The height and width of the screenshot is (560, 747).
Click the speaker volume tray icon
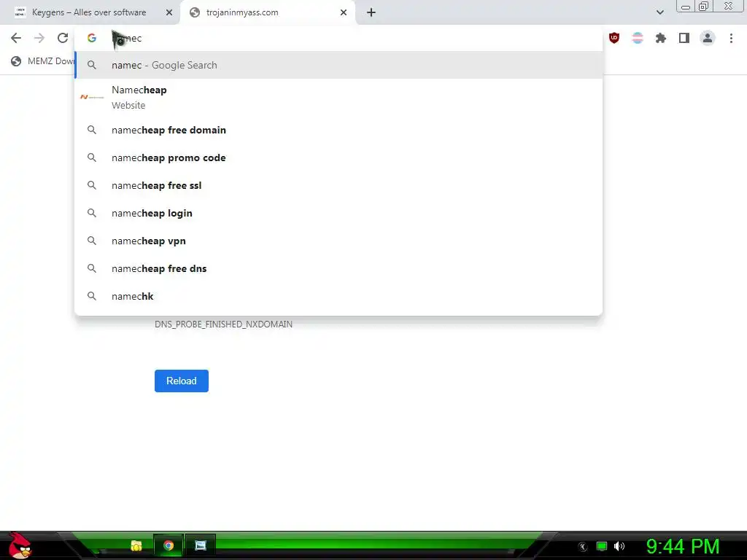[619, 546]
